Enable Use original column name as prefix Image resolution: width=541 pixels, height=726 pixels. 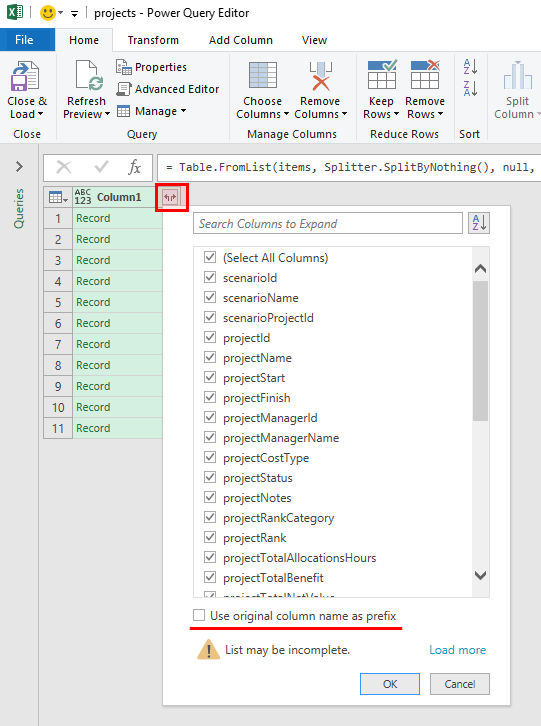coord(199,615)
